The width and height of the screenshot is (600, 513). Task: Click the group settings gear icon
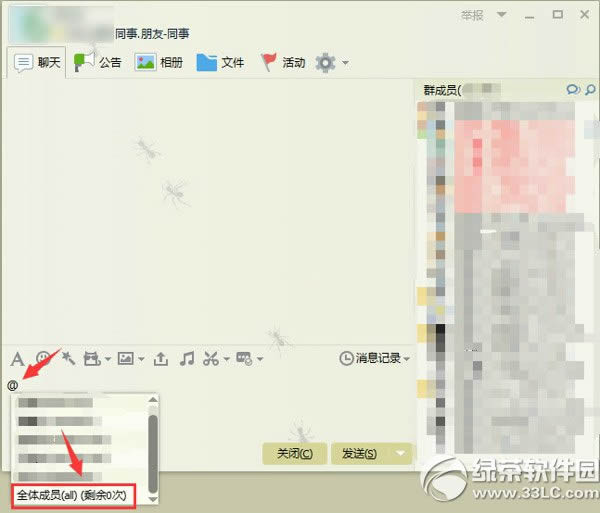[x=325, y=62]
